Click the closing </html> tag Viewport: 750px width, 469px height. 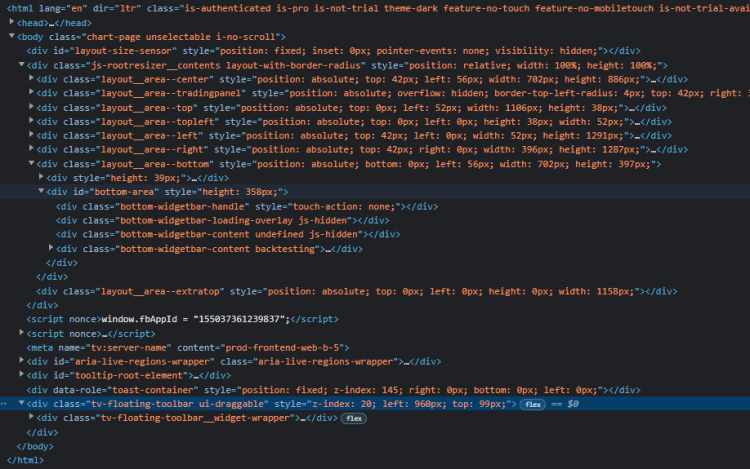[25, 460]
